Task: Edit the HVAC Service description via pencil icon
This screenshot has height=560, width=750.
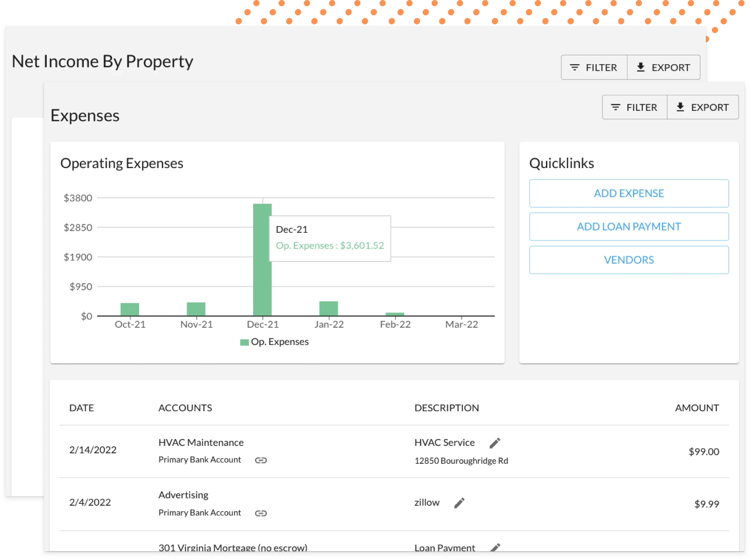Action: coord(495,443)
